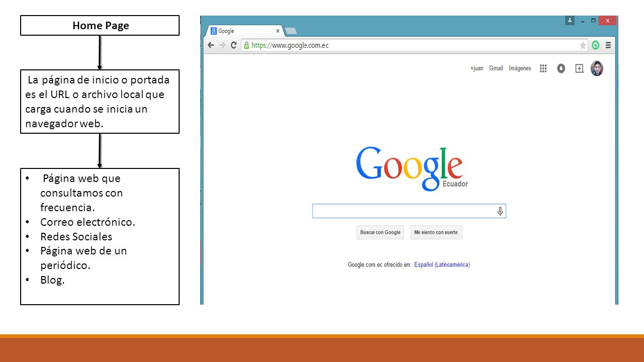Click 'Página web que consultamos con frecuencia.'
The height and width of the screenshot is (362, 644).
pyautogui.click(x=82, y=193)
